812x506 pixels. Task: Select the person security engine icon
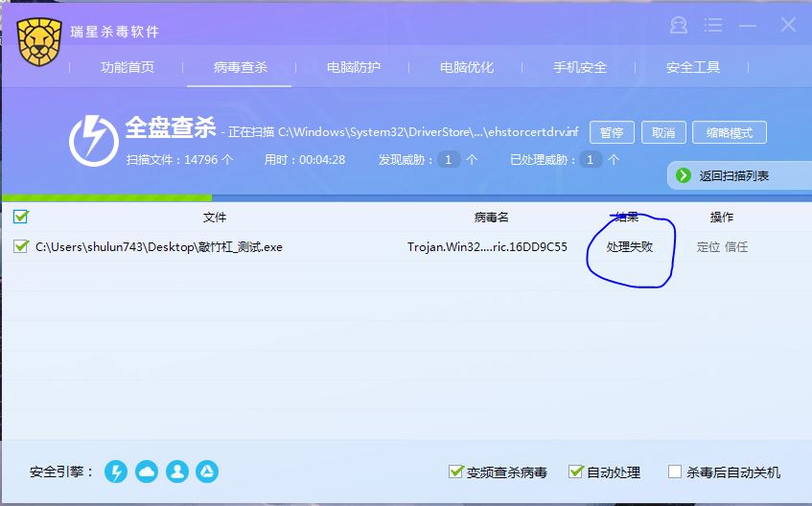coord(177,471)
